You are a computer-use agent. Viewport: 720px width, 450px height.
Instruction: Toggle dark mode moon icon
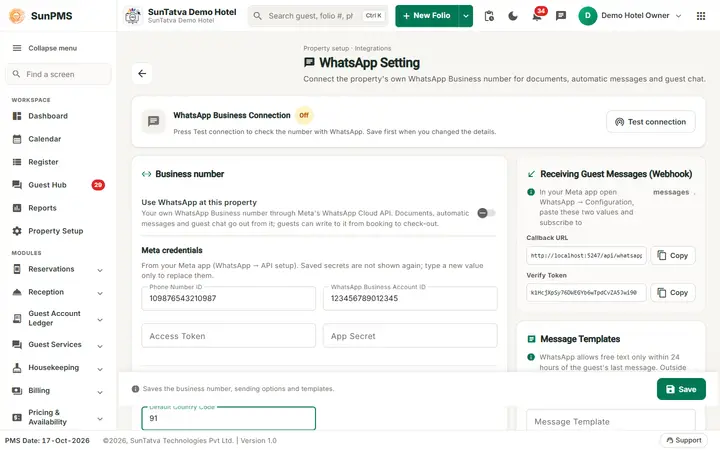point(513,16)
